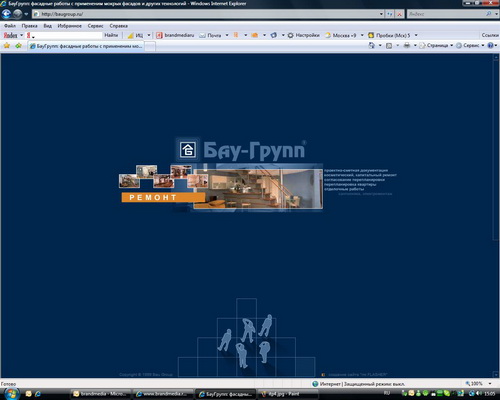The width and height of the screenshot is (500, 400).
Task: Click the RU language indicator in tray
Action: [x=387, y=393]
